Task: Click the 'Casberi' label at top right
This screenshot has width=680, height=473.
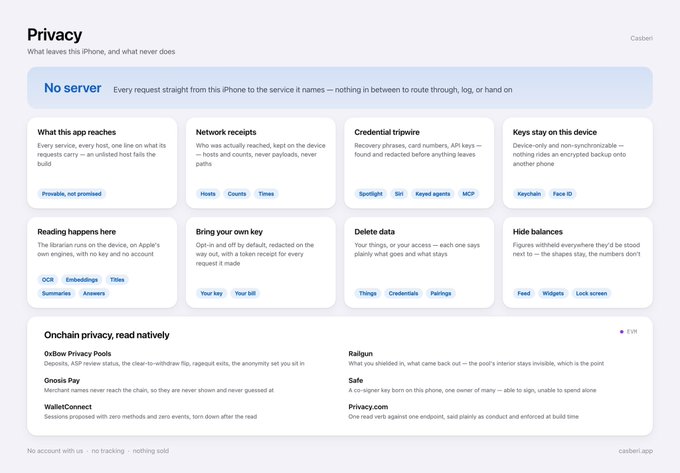Action: coord(641,38)
